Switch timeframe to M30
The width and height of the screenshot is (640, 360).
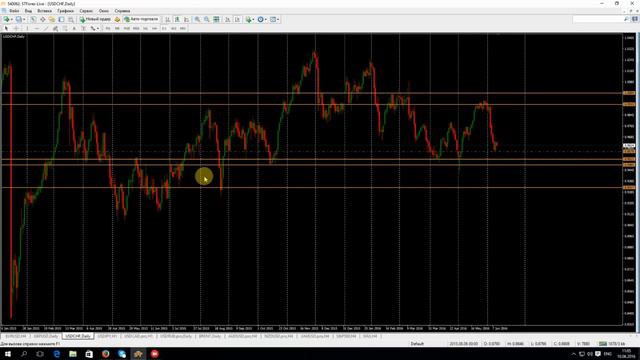(136, 28)
